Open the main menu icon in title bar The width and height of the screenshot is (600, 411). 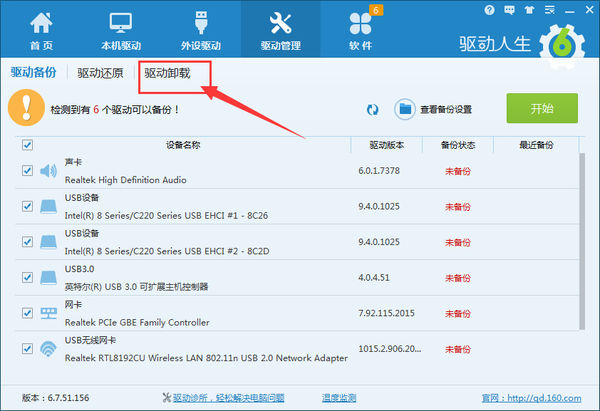pyautogui.click(x=550, y=10)
